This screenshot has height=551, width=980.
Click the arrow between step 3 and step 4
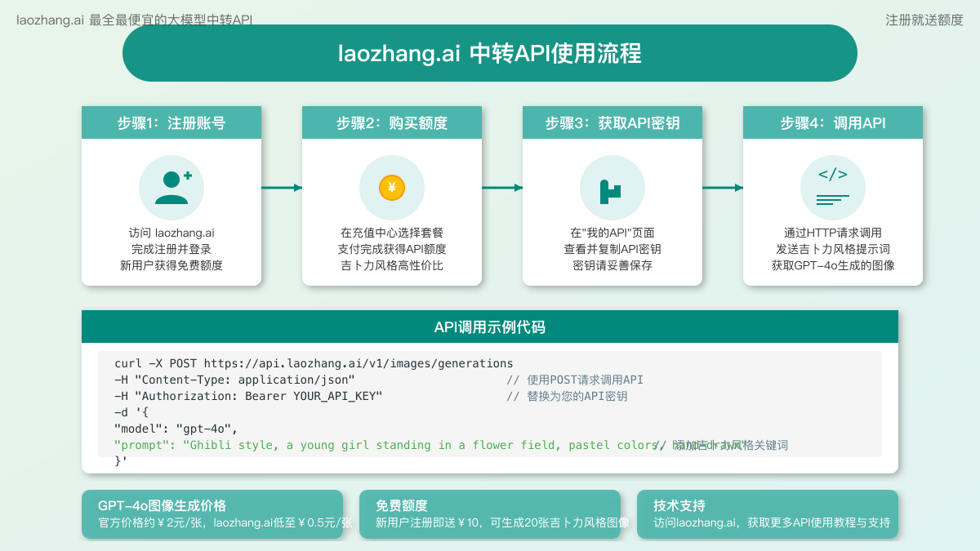(x=723, y=188)
